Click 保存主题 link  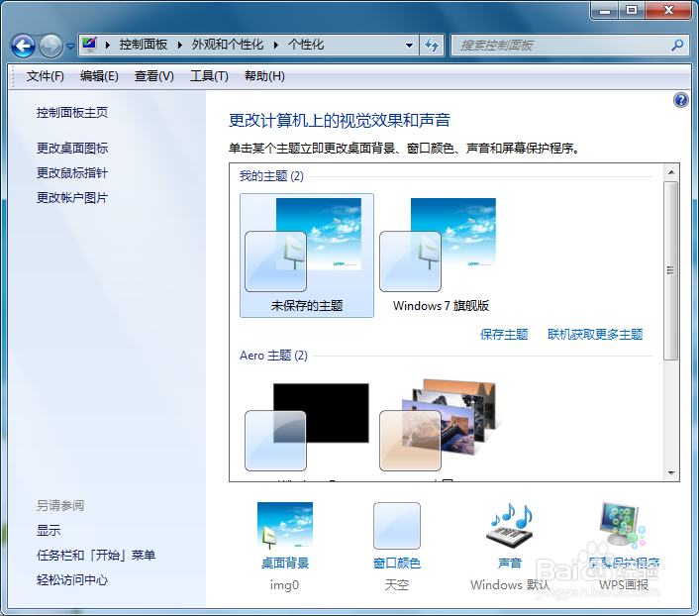coord(504,335)
